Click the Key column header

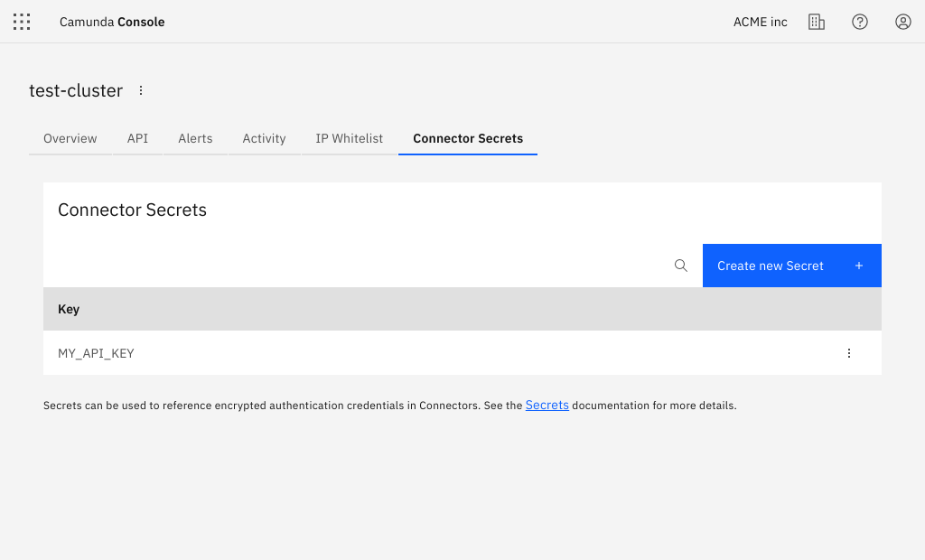[x=69, y=309]
